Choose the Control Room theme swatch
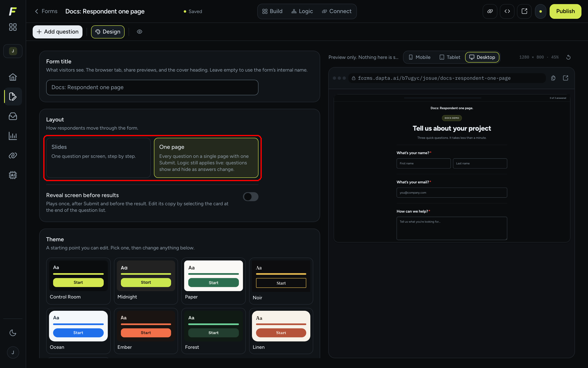Screen dimensions: 588x368 (78, 281)
